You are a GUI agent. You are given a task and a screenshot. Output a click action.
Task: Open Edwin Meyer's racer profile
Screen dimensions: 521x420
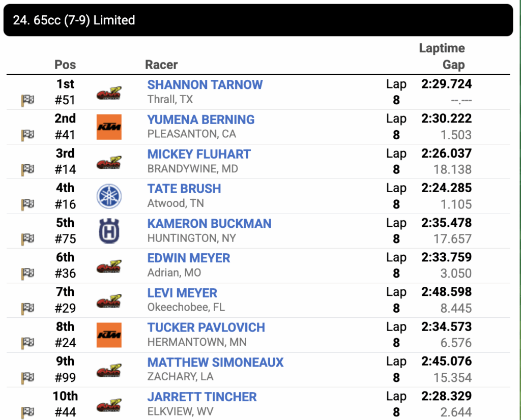click(x=189, y=258)
